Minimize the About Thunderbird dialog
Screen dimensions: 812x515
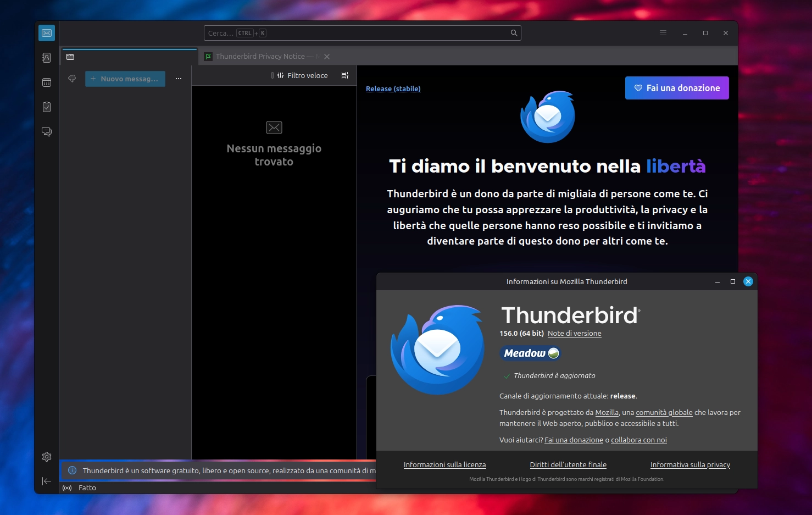(718, 281)
